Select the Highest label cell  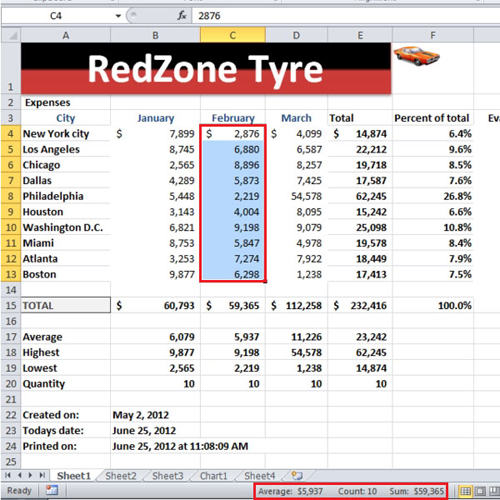(x=66, y=352)
